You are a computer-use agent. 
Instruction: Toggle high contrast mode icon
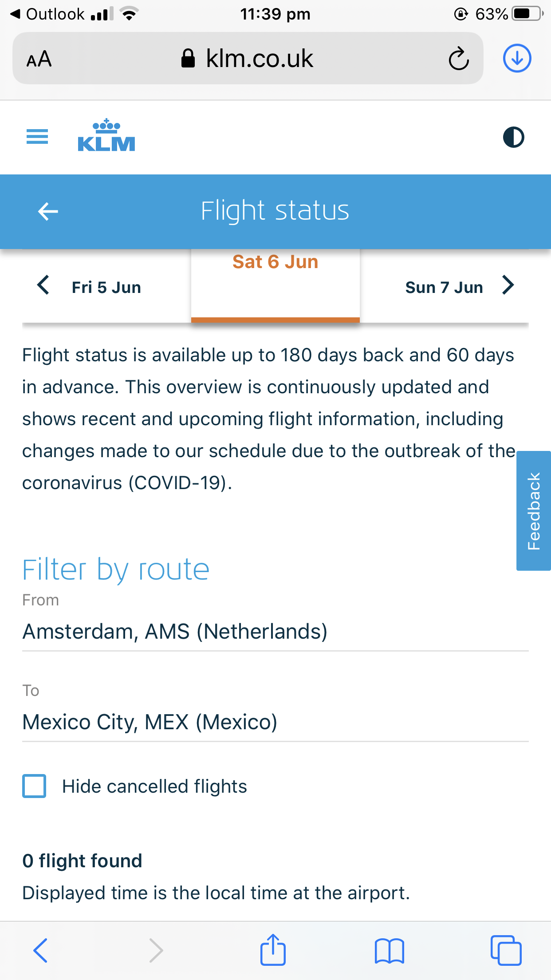point(513,137)
